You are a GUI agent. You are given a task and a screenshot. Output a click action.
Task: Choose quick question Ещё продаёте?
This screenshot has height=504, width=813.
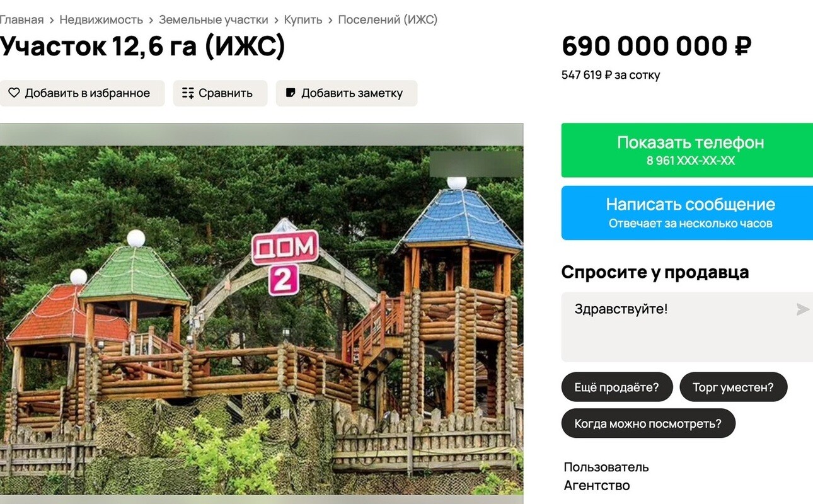click(x=617, y=387)
